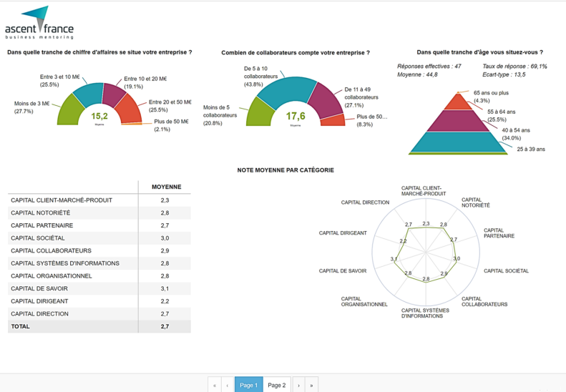Click the Ascent France logo
This screenshot has height=392, width=566.
[39, 23]
